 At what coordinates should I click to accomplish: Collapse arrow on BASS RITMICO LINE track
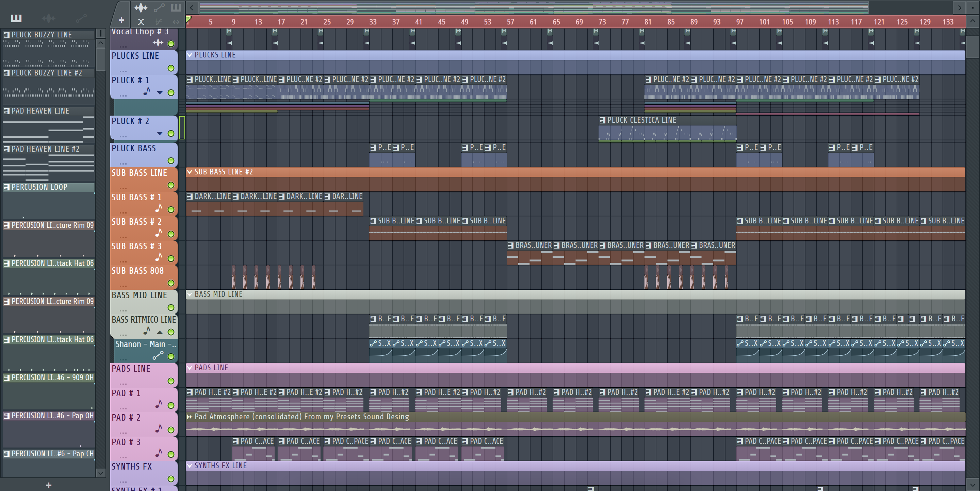point(160,332)
